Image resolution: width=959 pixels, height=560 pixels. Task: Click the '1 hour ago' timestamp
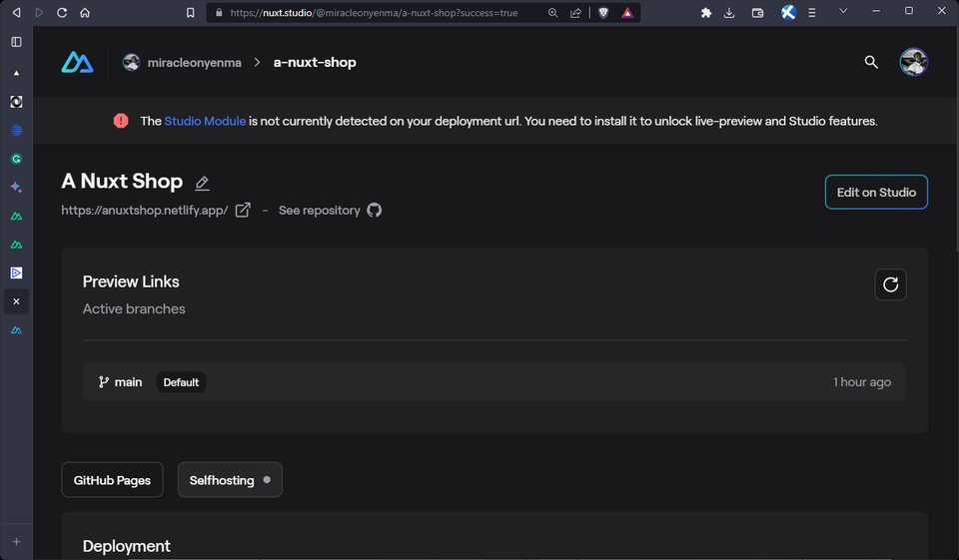click(x=862, y=382)
